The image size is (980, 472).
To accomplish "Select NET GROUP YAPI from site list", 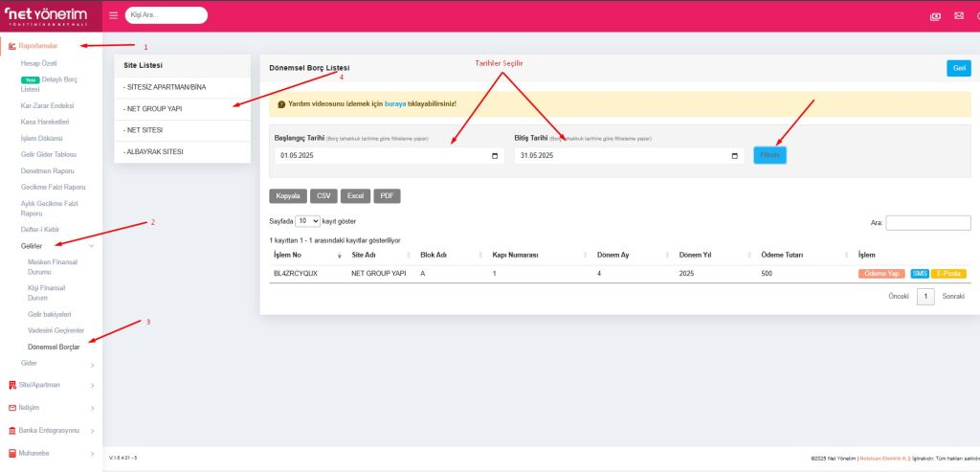I will [153, 108].
